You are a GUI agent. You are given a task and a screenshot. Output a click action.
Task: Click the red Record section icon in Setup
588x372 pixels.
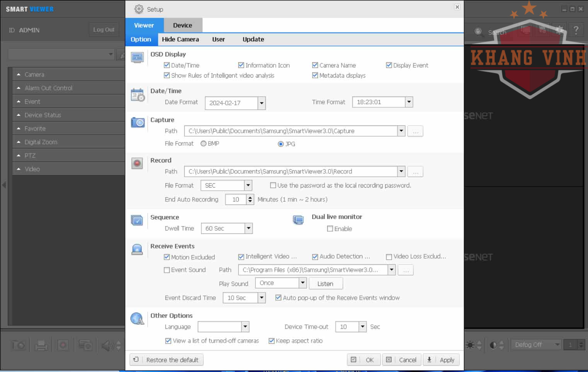[x=137, y=163]
